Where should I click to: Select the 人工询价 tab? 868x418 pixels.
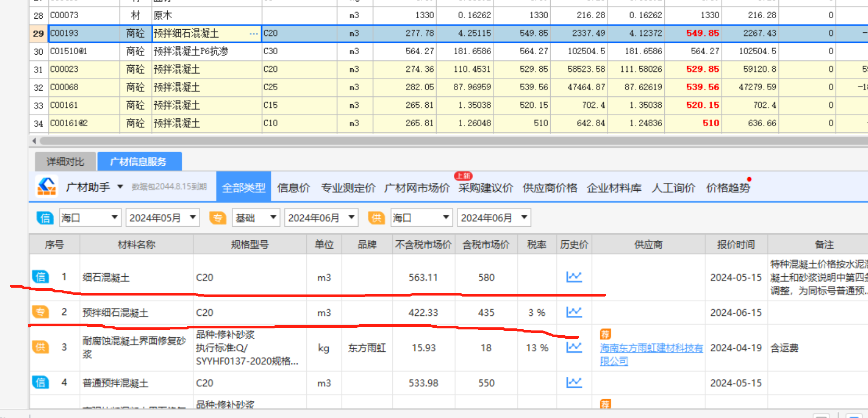(673, 188)
